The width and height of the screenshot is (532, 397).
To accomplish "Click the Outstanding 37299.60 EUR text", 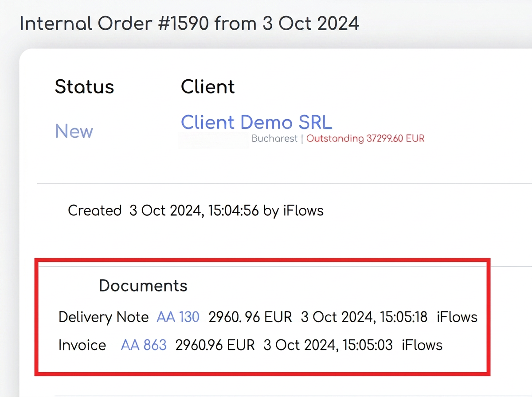I will pyautogui.click(x=365, y=139).
